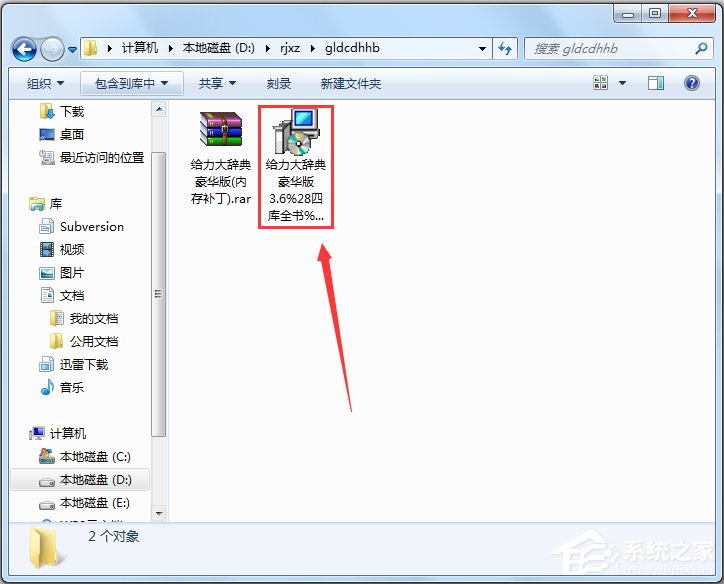Click the 库 libraries icon
The image size is (724, 584).
pos(36,204)
